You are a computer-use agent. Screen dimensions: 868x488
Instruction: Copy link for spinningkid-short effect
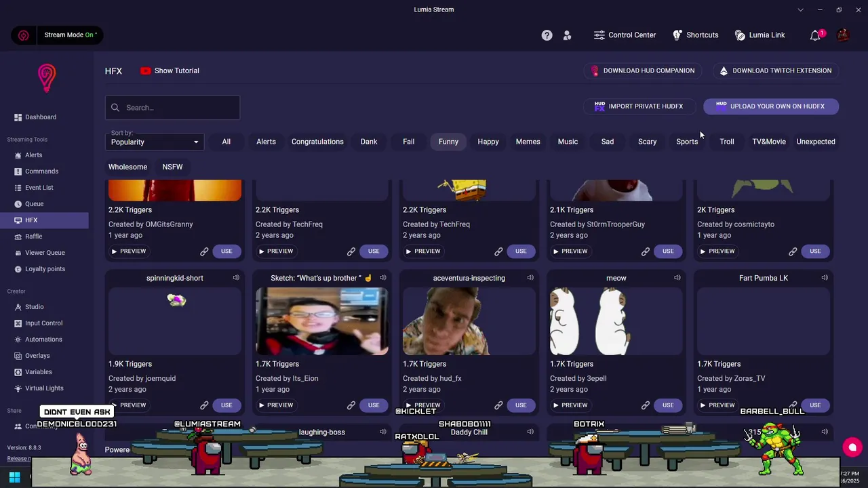pyautogui.click(x=204, y=405)
